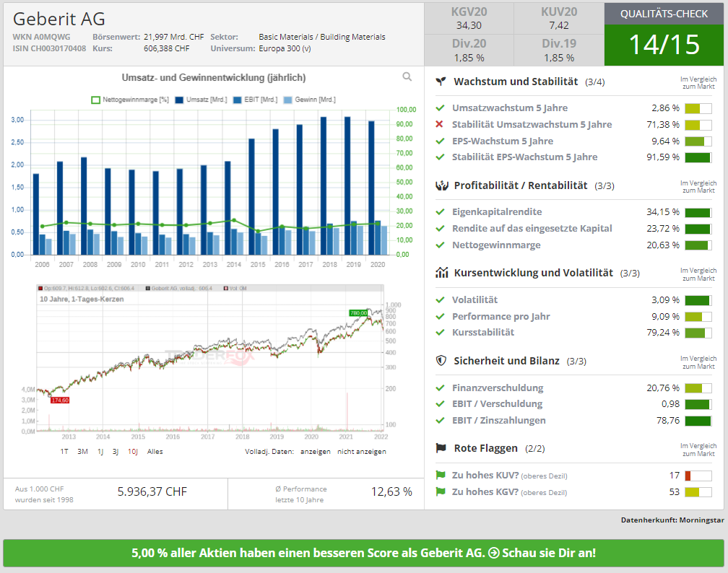Click the shield icon beside Sicherheit und Bilanz
Screen dimensions: 728x573
(x=441, y=361)
